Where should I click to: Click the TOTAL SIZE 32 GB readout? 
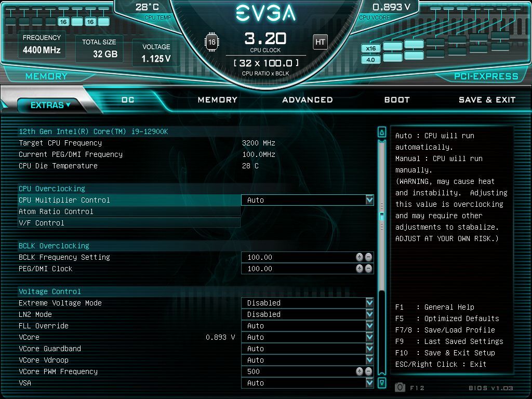[x=99, y=49]
